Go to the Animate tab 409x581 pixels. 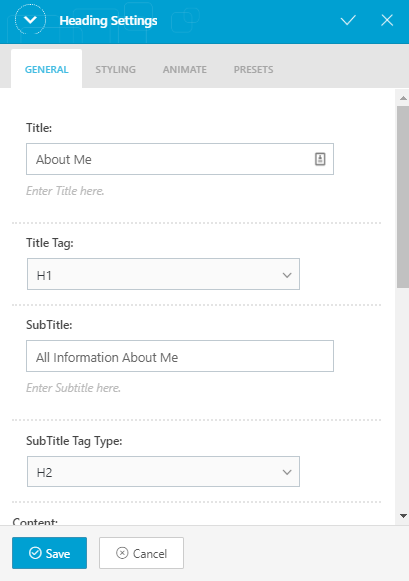(184, 69)
